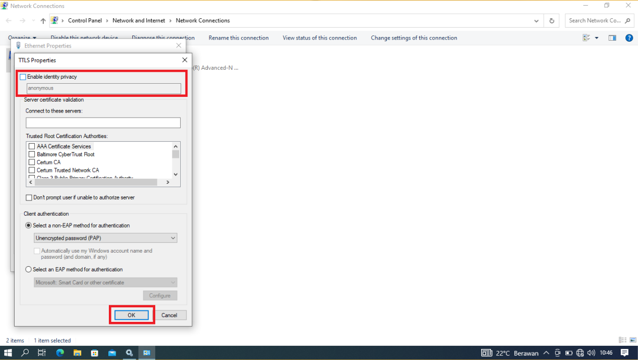This screenshot has width=638, height=360.
Task: Open taskbar Search
Action: click(x=25, y=353)
